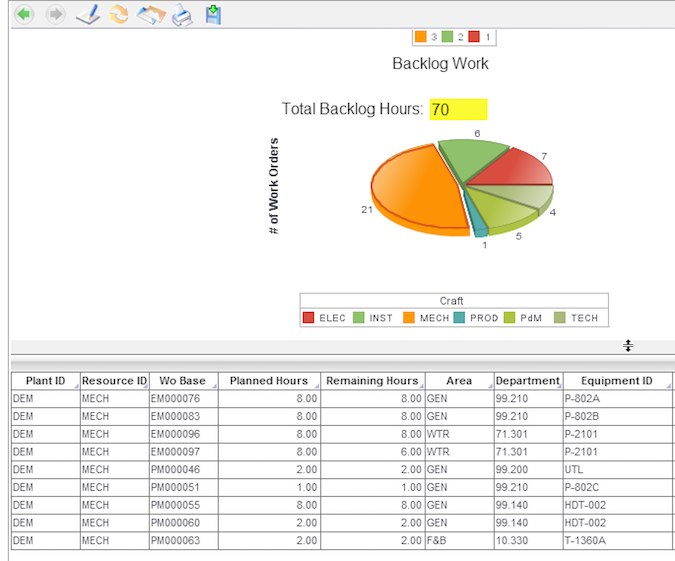Click the Remaining Hours column header
675x561 pixels.
pos(372,381)
